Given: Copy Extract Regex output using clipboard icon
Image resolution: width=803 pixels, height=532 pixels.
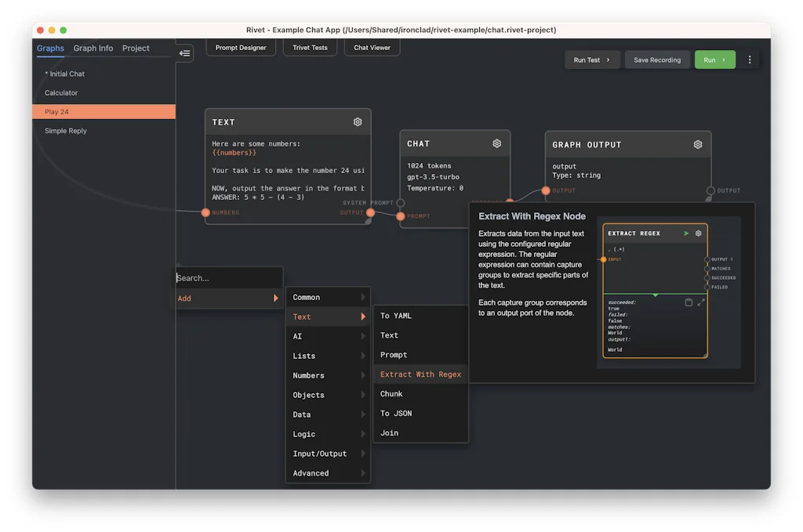Looking at the screenshot, I should click(689, 302).
